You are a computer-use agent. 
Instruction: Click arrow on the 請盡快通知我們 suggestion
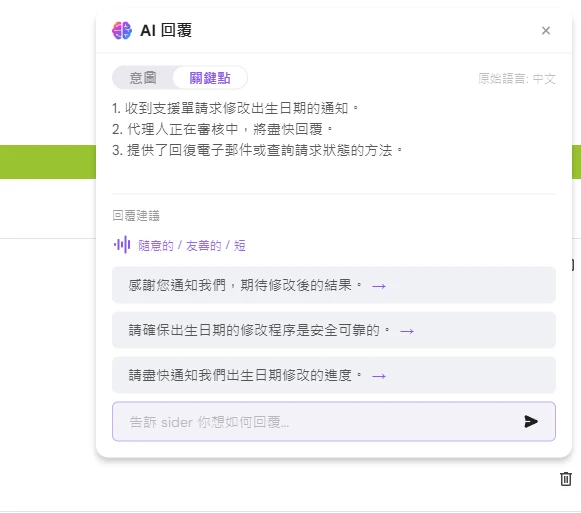point(379,376)
